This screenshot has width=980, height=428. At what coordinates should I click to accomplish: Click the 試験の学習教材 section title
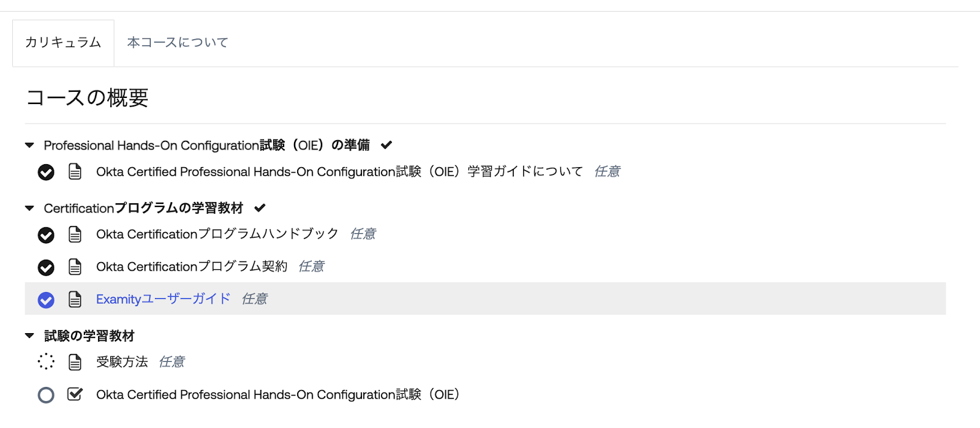(x=89, y=336)
